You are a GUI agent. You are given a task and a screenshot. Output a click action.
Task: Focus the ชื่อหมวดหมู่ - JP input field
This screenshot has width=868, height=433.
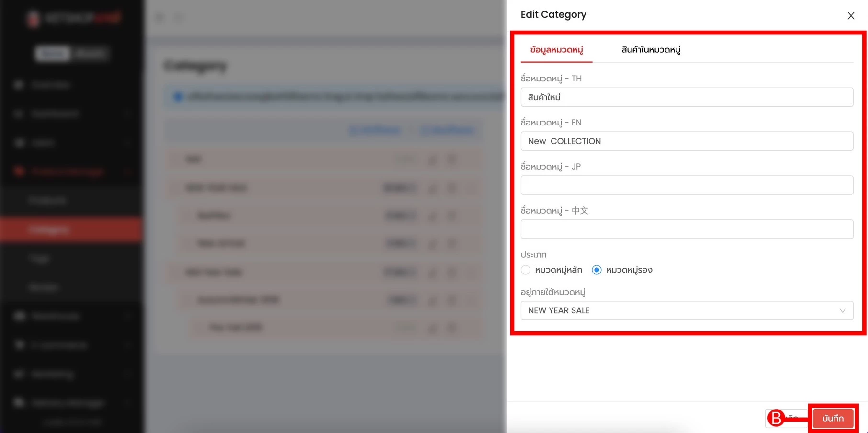[687, 185]
